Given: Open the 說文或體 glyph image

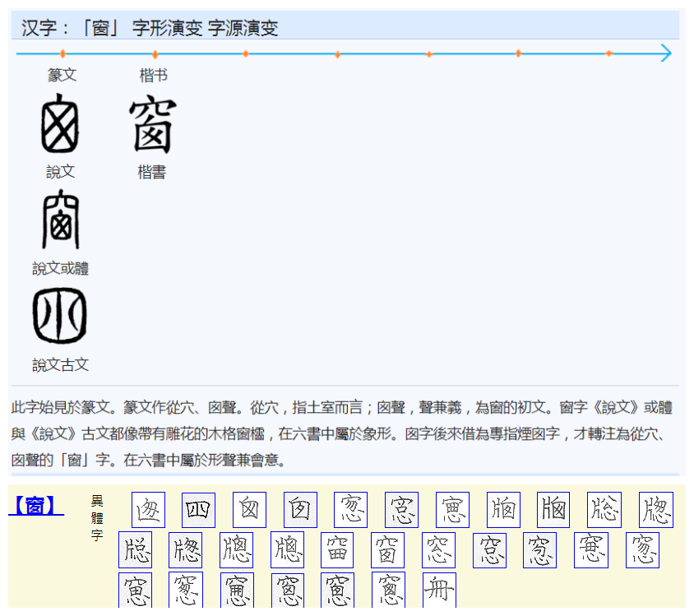Looking at the screenshot, I should (x=61, y=220).
